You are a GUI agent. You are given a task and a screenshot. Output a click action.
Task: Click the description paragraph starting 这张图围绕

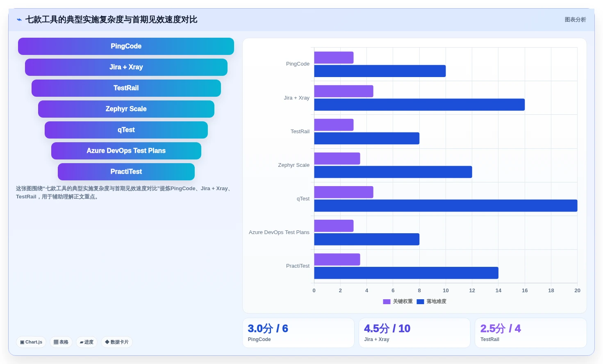(x=124, y=193)
